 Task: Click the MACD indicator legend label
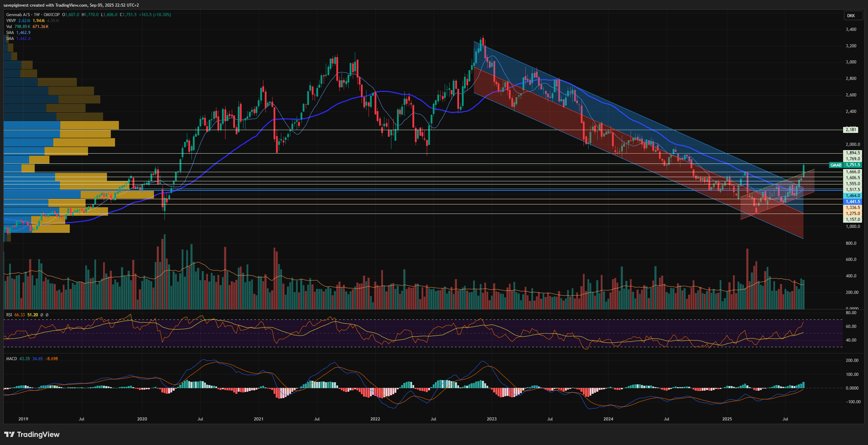11,359
